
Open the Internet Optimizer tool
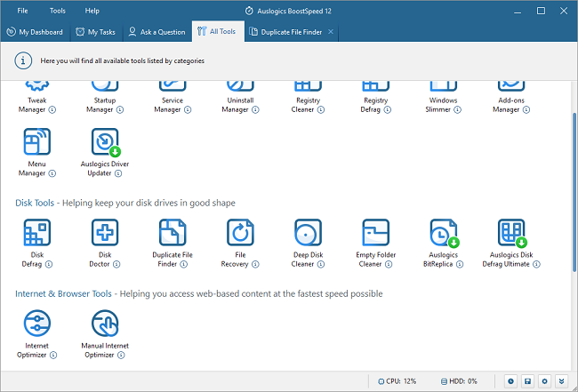coord(36,323)
